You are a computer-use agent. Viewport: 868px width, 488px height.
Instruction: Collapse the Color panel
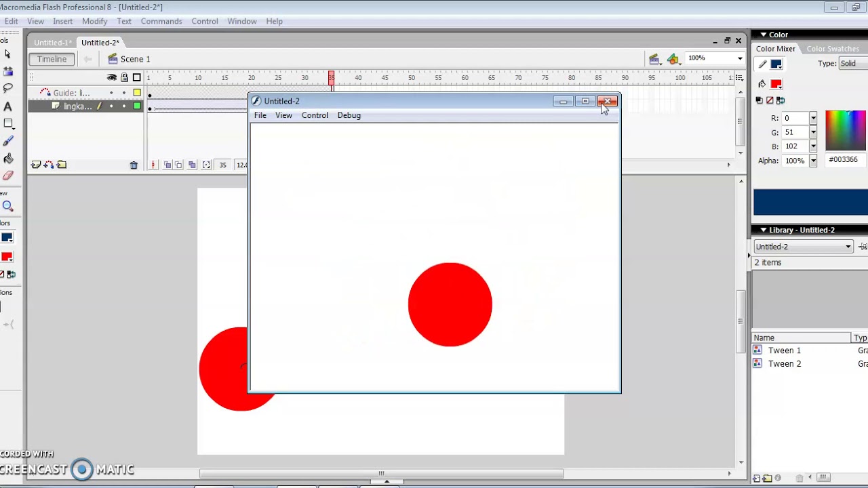click(764, 35)
